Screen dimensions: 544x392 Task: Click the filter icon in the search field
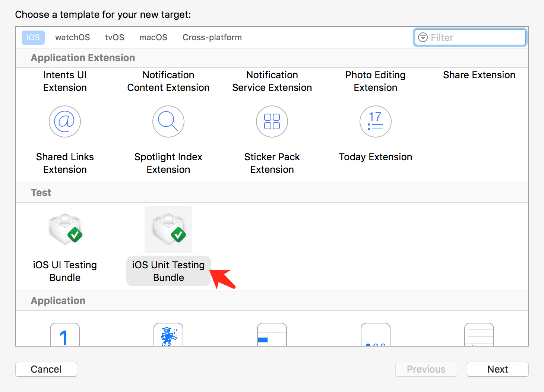[423, 37]
